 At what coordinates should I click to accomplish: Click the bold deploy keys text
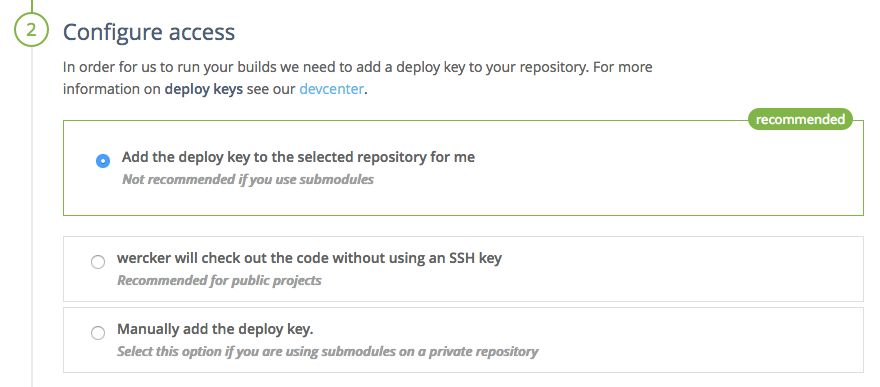[x=204, y=90]
